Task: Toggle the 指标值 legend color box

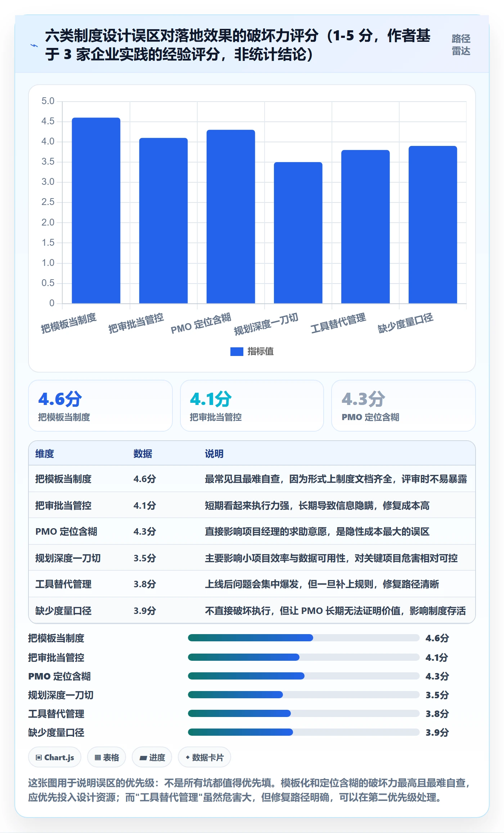Action: click(x=237, y=352)
